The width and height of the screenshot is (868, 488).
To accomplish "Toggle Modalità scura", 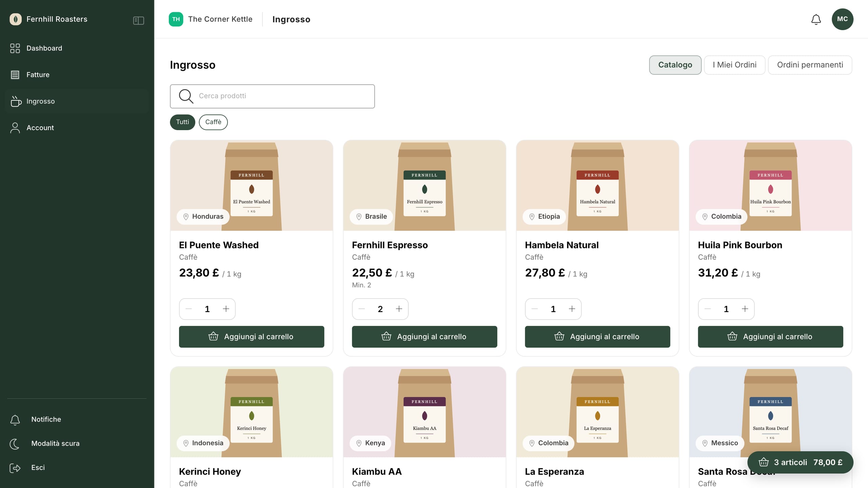I will click(77, 444).
